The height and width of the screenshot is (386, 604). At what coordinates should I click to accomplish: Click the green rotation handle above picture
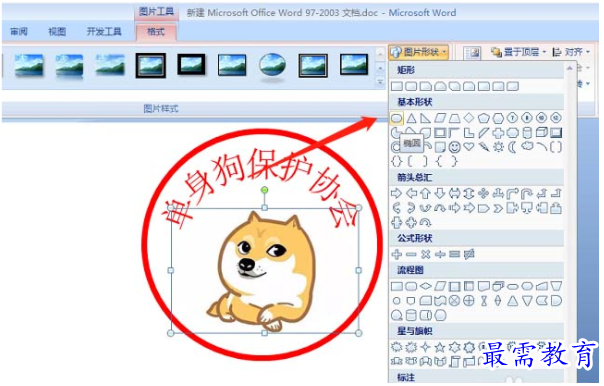coord(264,190)
